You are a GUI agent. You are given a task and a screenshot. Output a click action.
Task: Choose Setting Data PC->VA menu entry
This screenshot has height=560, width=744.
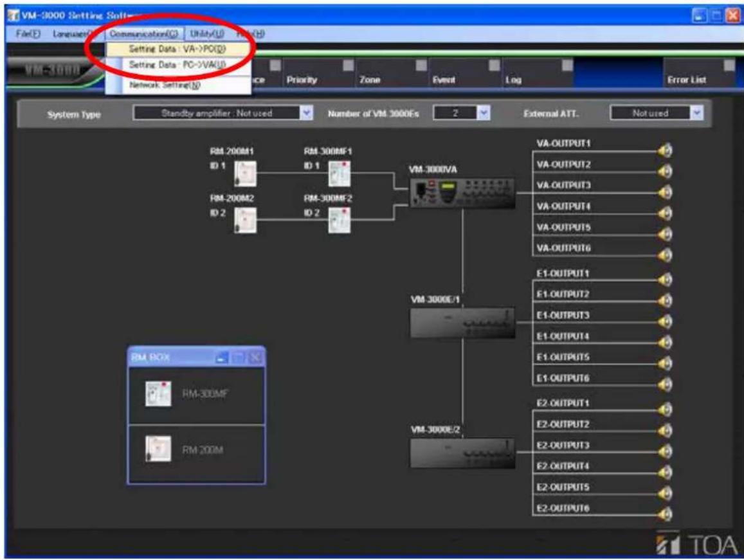[x=177, y=64]
